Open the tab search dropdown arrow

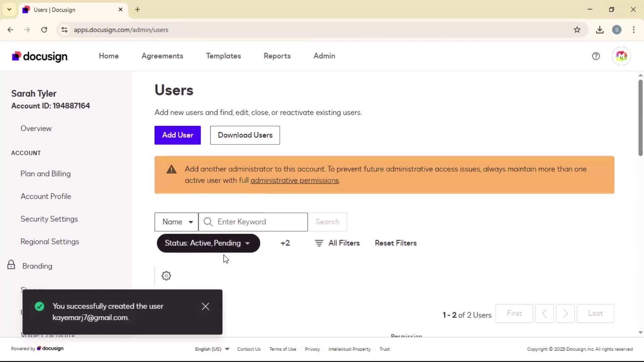(9, 9)
